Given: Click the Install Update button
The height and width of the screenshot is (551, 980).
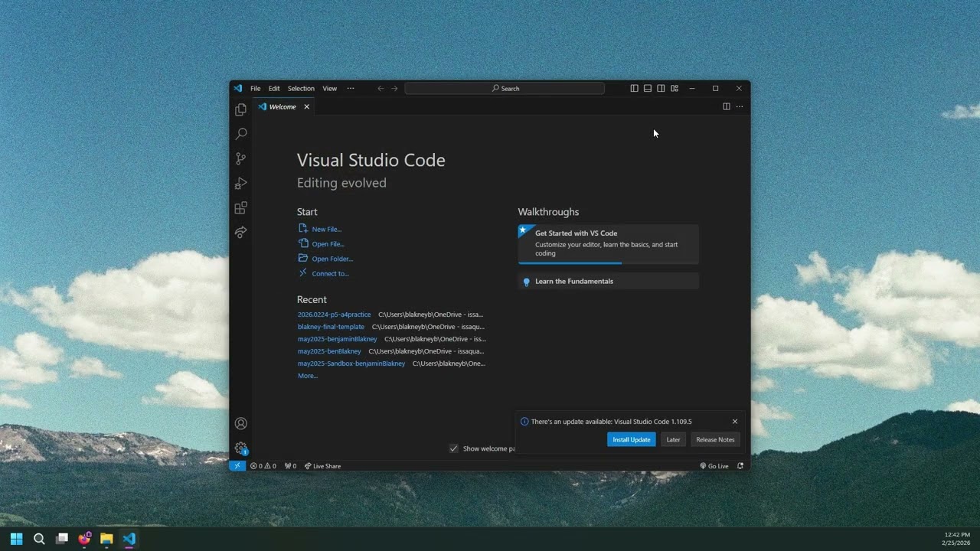Looking at the screenshot, I should tap(632, 439).
